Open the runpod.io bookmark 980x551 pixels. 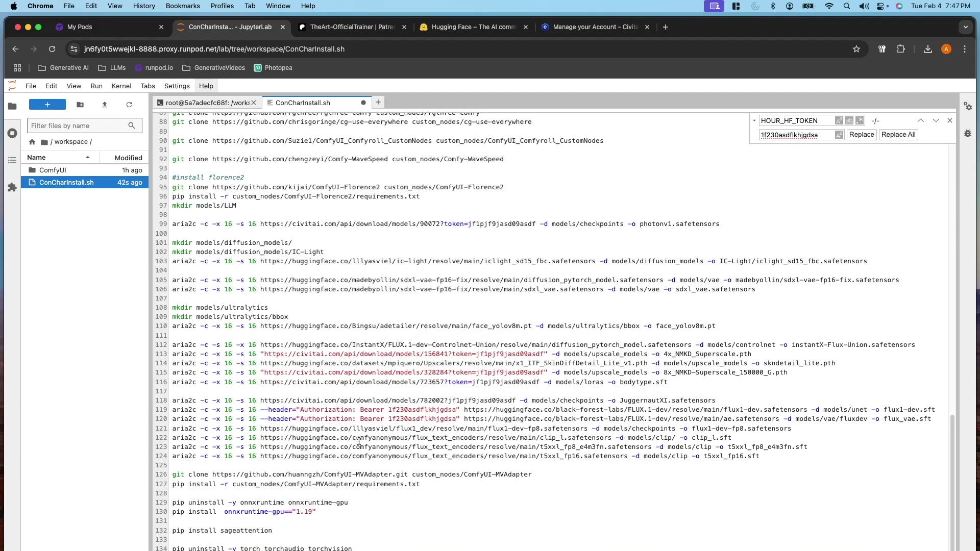154,68
